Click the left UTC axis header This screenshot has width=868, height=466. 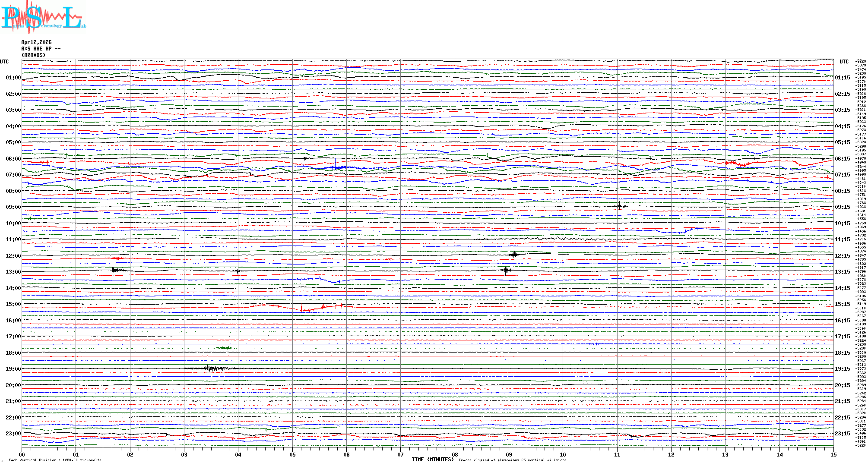4,62
